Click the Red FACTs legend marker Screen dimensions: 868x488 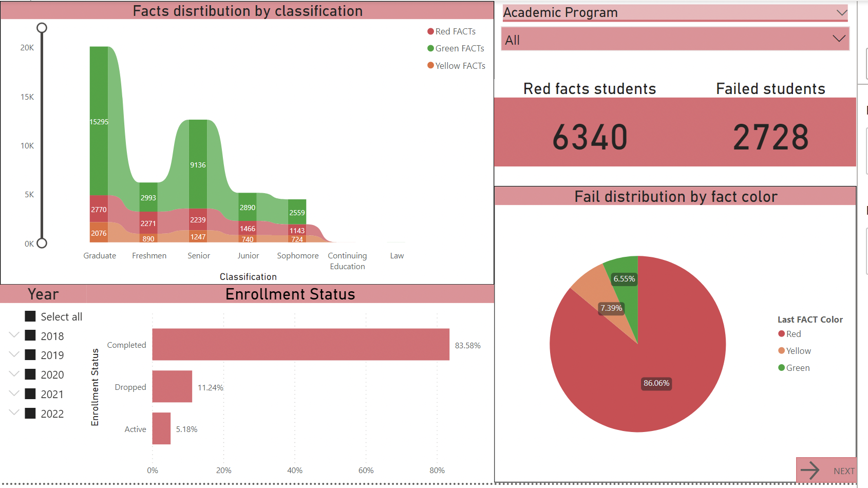click(x=429, y=31)
